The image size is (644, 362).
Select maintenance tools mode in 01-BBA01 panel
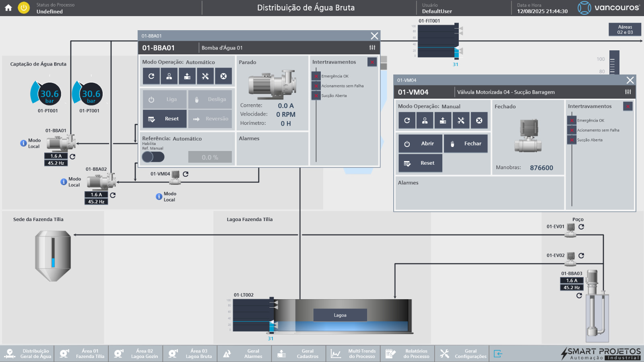click(205, 76)
